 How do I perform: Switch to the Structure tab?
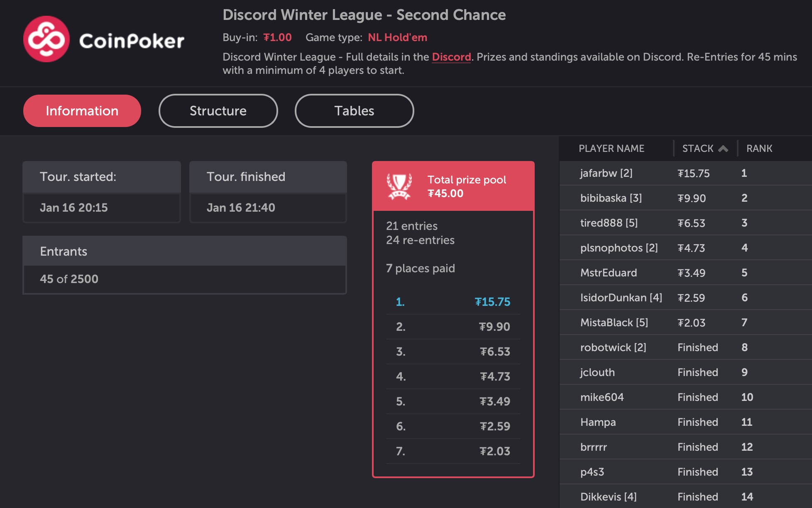[x=218, y=111]
